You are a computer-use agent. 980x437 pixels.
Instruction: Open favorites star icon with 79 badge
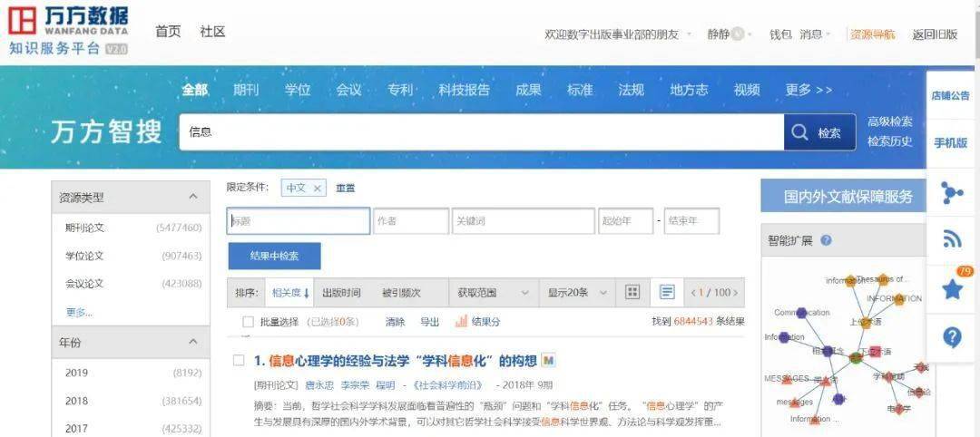952,289
